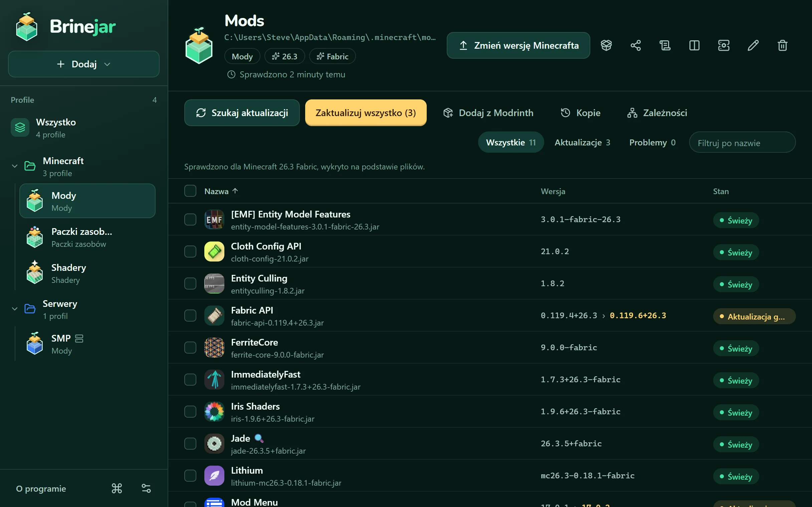812x507 pixels.
Task: Open the share icon in header
Action: tap(635, 45)
